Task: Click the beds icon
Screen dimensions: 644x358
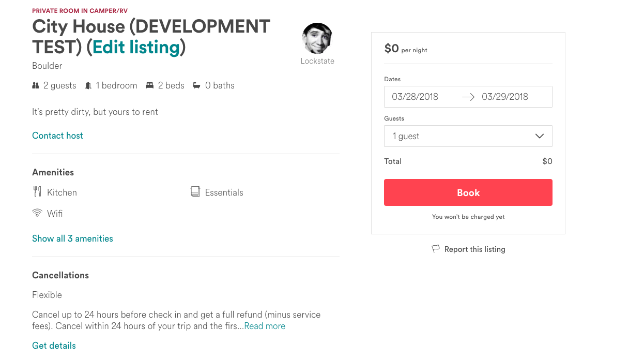Action: tap(149, 85)
